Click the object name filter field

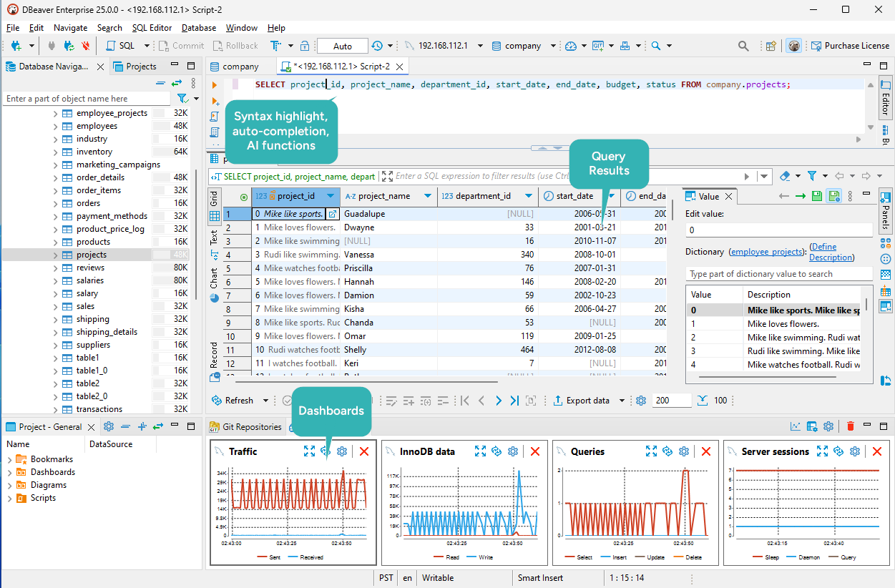[87, 99]
